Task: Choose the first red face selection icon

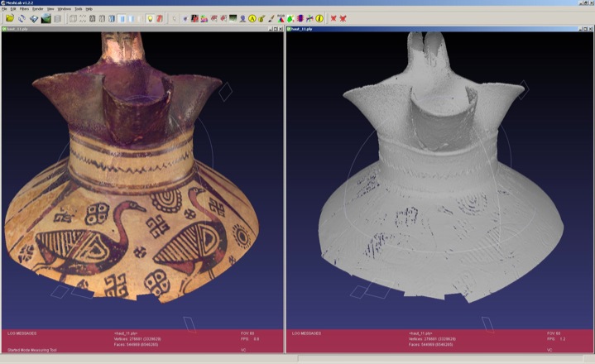Action: point(214,18)
